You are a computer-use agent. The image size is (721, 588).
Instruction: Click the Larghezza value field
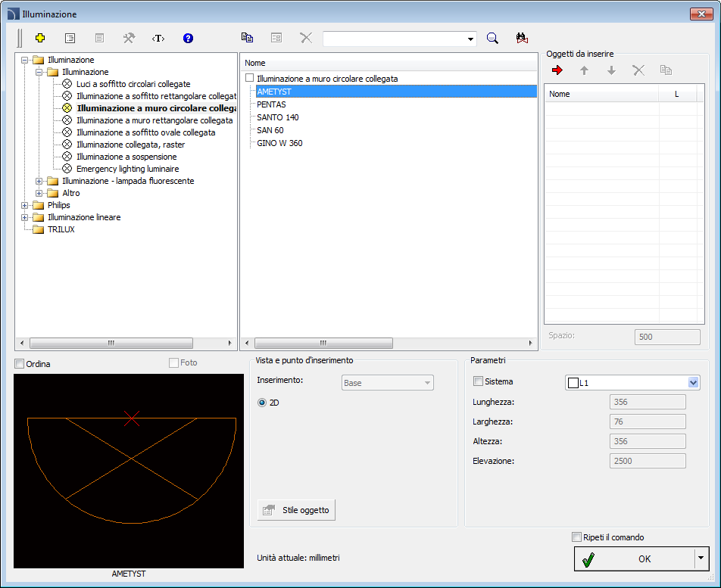pos(648,422)
